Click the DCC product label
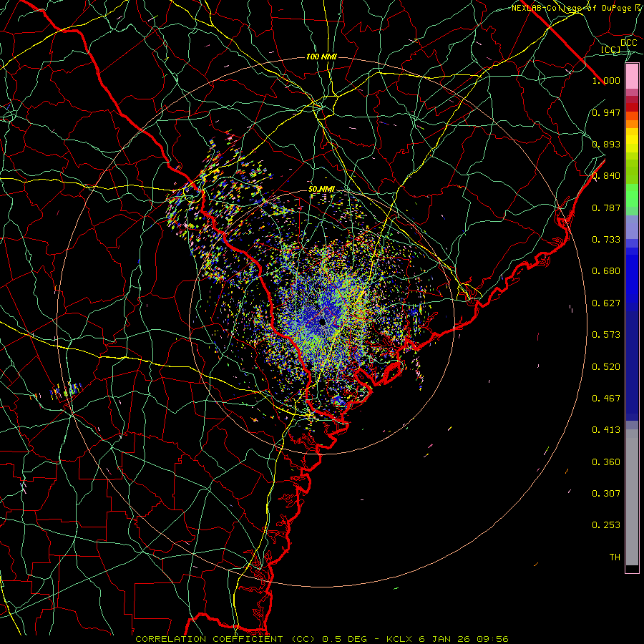The width and height of the screenshot is (644, 644). click(x=628, y=43)
